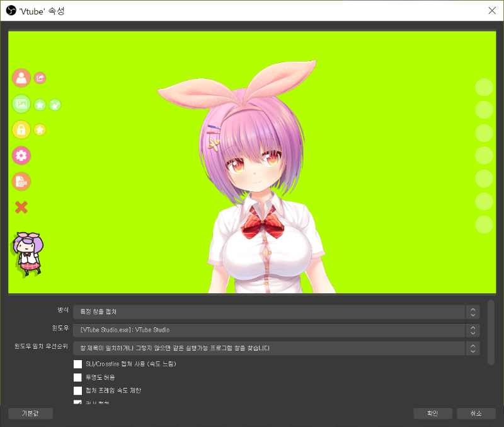This screenshot has width=504, height=427.
Task: Click the green multi-star cluster icon
Action: click(x=55, y=105)
